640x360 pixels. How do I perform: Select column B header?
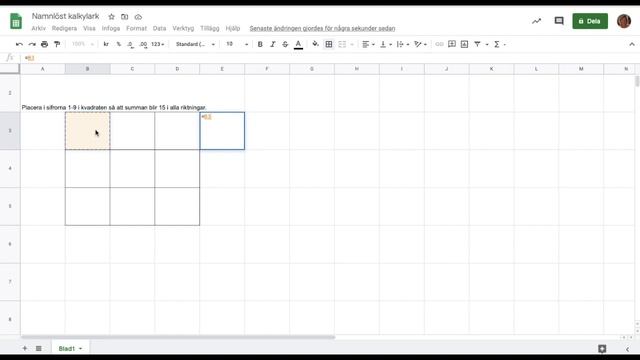87,69
